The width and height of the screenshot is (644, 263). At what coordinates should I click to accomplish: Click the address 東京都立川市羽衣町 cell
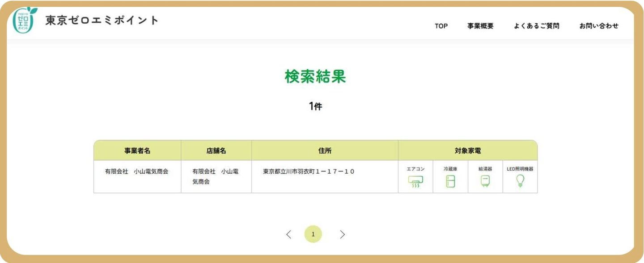point(309,171)
